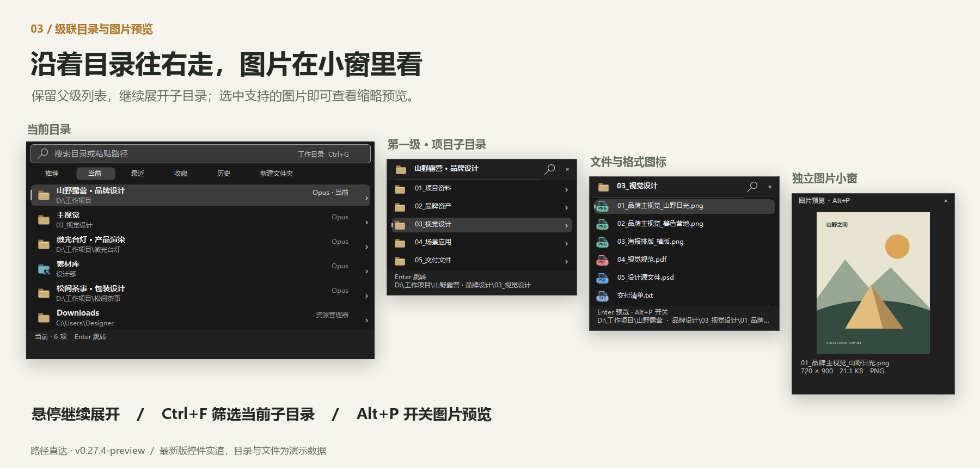Viewport: 980px width, 468px height.
Task: Click the Enter 预览 · Alt+P 开关 hint
Action: coord(633,312)
